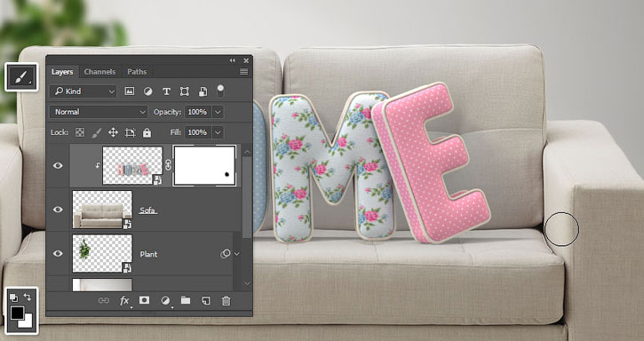The width and height of the screenshot is (644, 341).
Task: Create a new group folder
Action: 186,300
